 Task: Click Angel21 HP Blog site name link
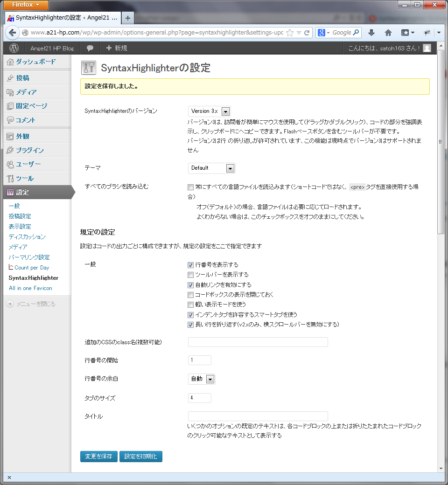[x=52, y=48]
